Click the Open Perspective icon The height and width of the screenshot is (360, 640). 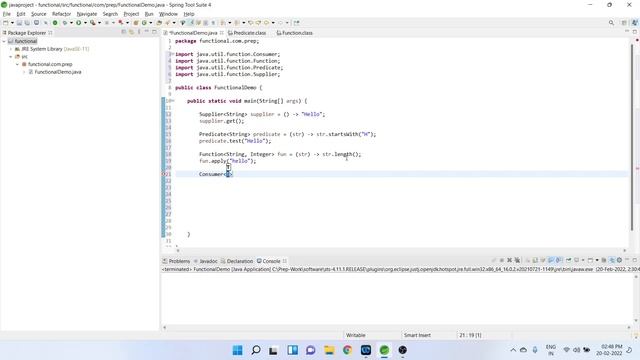624,22
